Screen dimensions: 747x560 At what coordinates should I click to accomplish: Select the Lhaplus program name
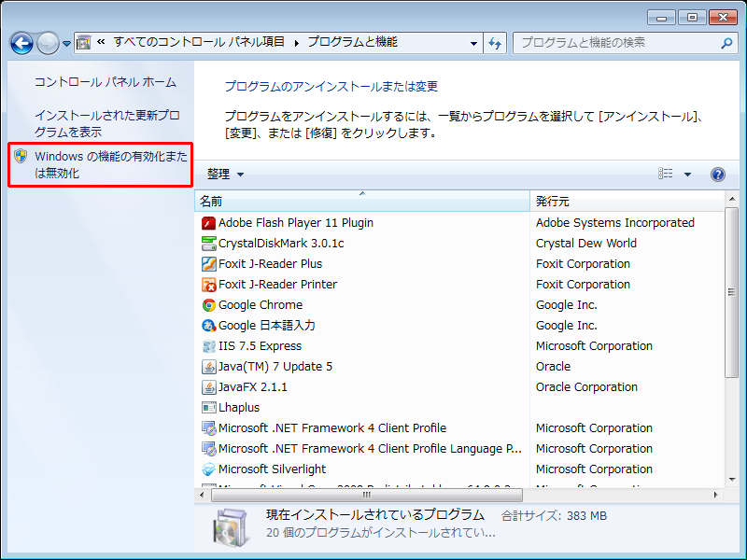tap(239, 407)
